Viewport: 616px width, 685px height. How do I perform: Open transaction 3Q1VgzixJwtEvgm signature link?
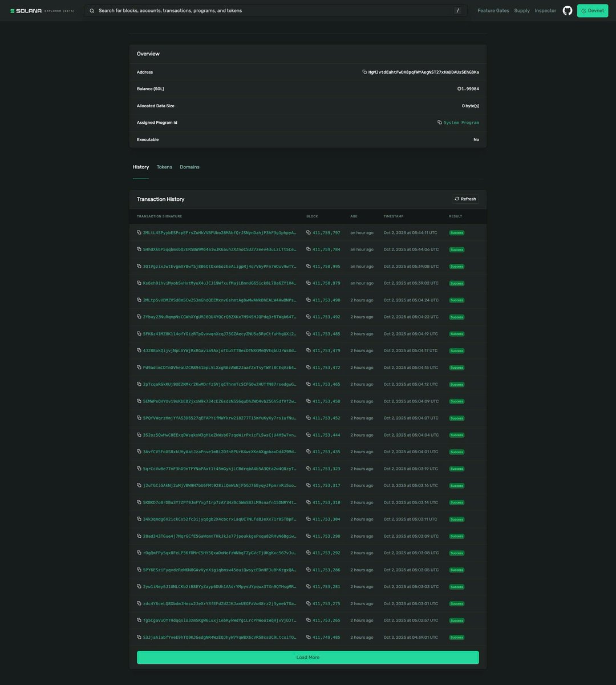click(x=220, y=267)
